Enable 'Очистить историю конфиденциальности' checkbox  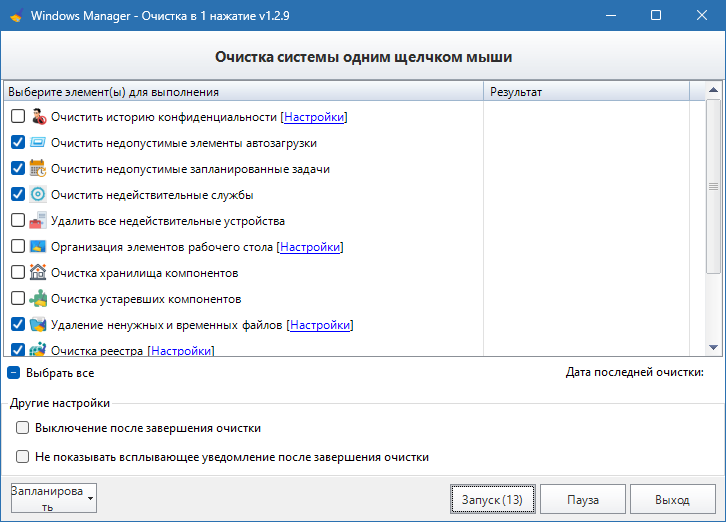(x=18, y=116)
